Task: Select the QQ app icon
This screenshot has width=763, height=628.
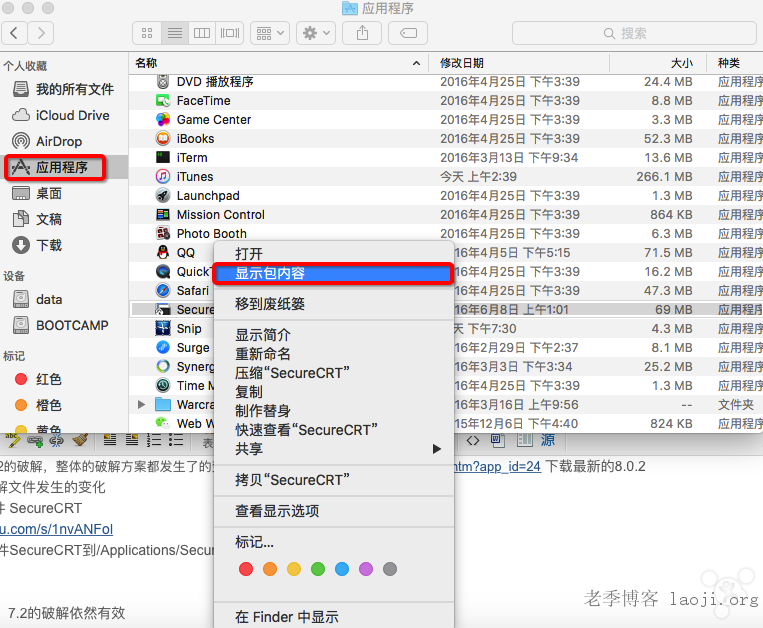Action: click(x=163, y=252)
